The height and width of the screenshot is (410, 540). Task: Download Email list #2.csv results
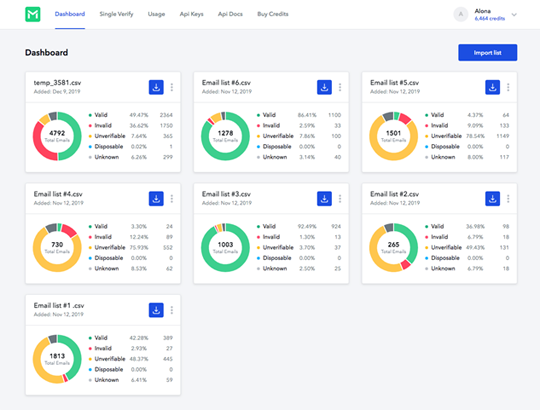pos(492,199)
